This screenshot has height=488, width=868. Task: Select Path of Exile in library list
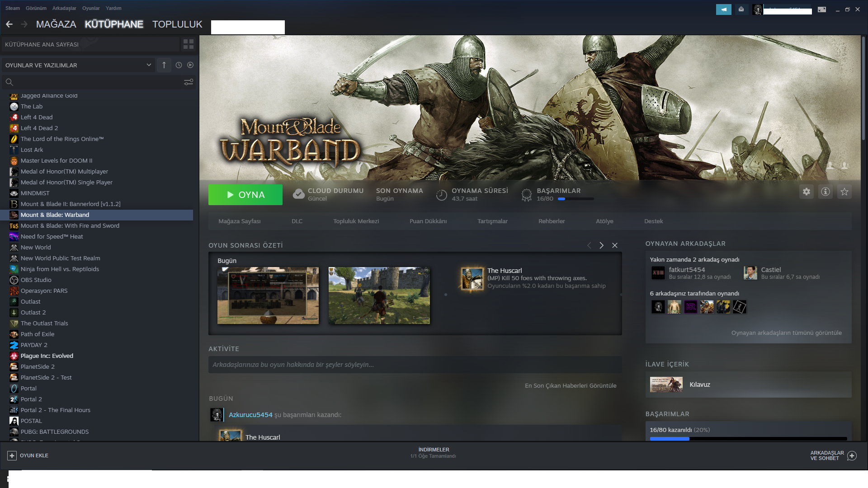[x=38, y=334]
